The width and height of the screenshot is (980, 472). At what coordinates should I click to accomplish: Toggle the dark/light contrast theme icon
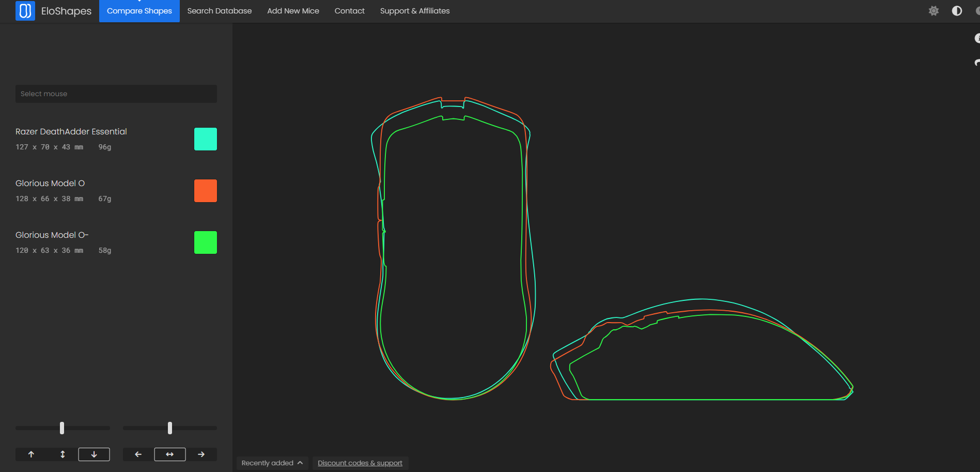pos(957,11)
